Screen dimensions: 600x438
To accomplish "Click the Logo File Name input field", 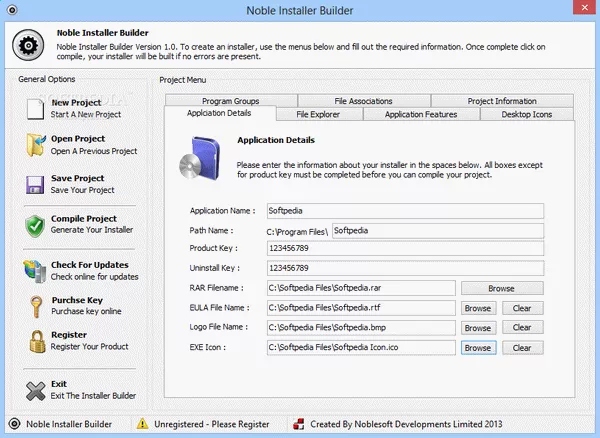I will click(361, 328).
